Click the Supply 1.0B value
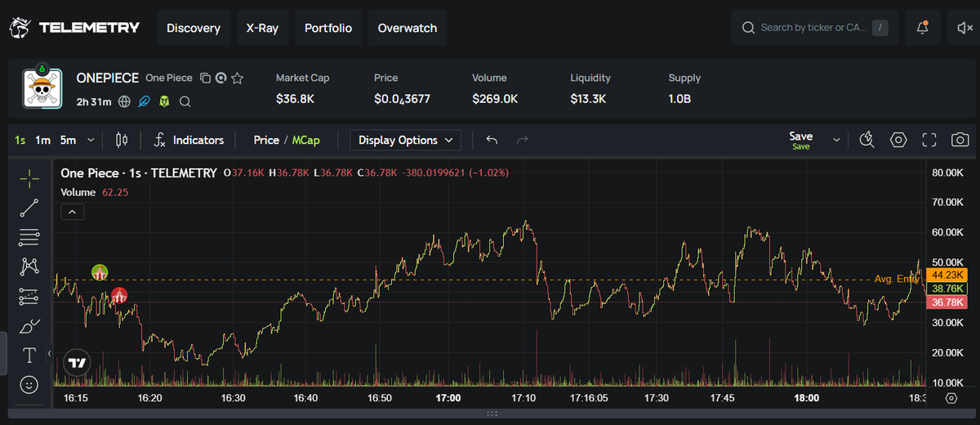This screenshot has width=980, height=425. (x=681, y=99)
